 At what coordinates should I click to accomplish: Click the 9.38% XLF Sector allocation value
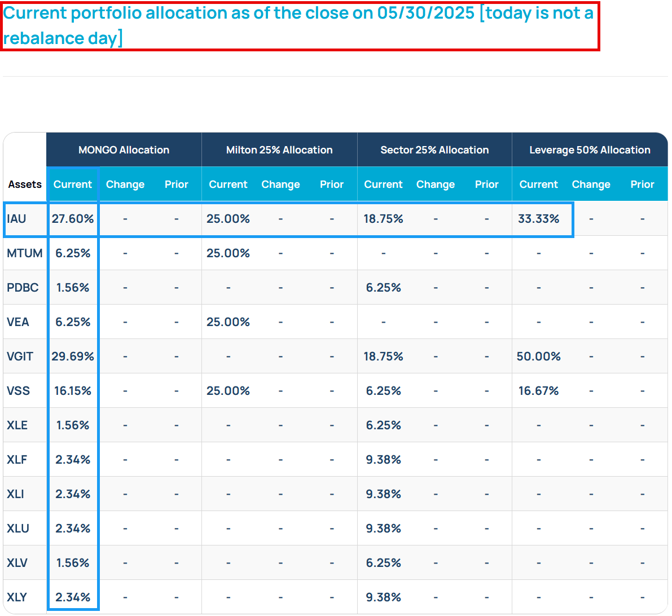point(383,459)
